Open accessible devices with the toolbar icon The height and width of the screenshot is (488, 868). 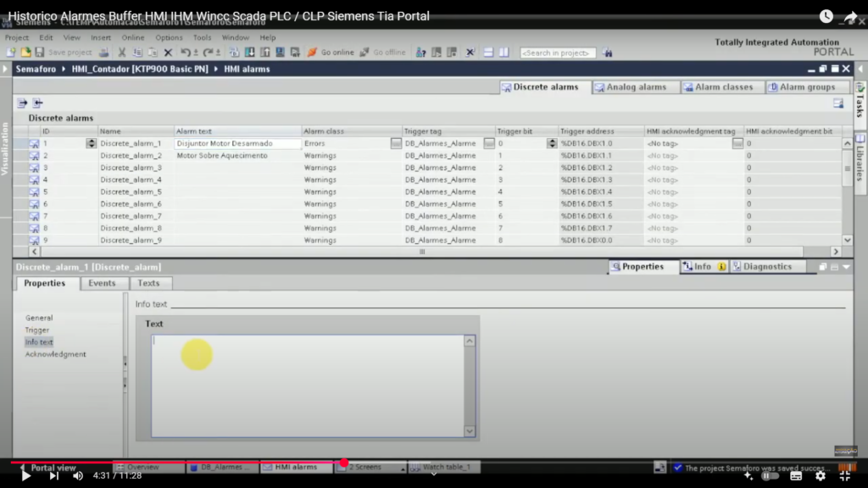tap(420, 53)
